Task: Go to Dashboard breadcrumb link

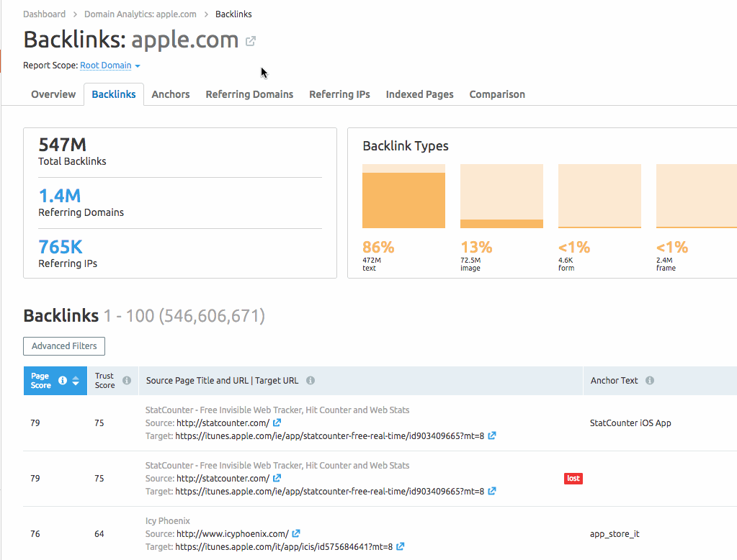Action: (44, 14)
